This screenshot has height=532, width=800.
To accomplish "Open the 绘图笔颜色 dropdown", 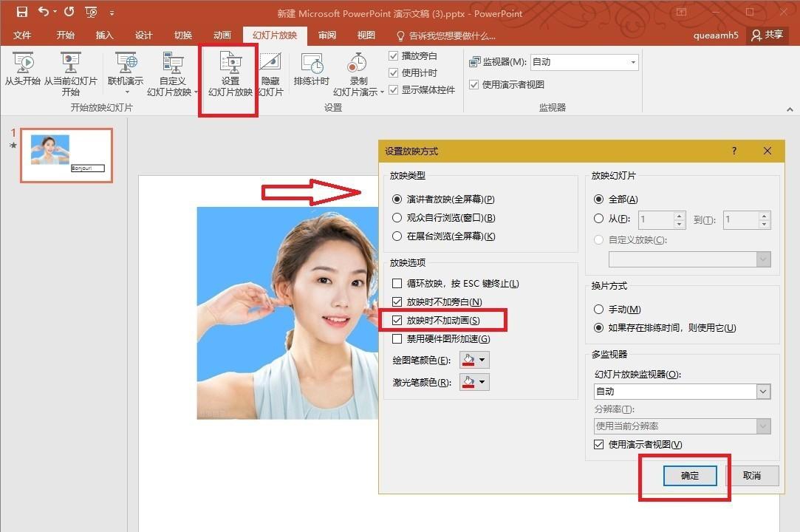I will (x=482, y=359).
